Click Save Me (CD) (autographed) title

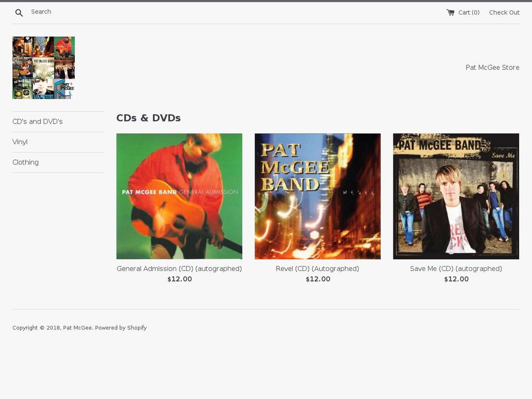[x=456, y=269]
